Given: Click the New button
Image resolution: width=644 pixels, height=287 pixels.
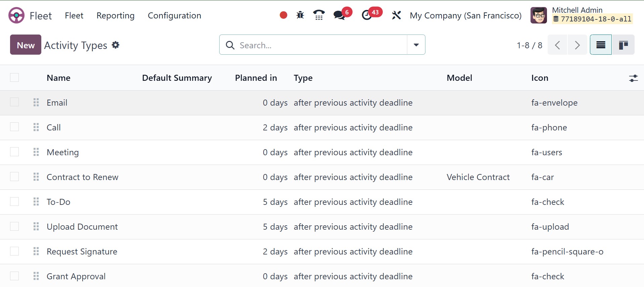Looking at the screenshot, I should (26, 45).
